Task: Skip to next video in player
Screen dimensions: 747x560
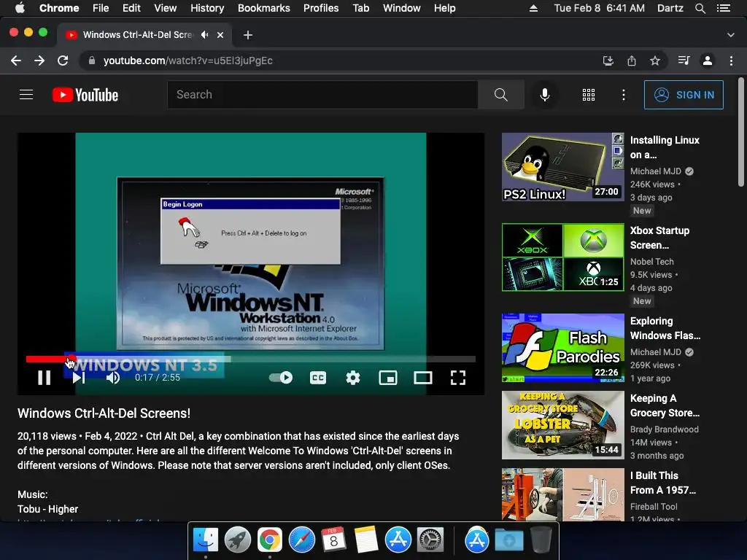Action: [79, 378]
